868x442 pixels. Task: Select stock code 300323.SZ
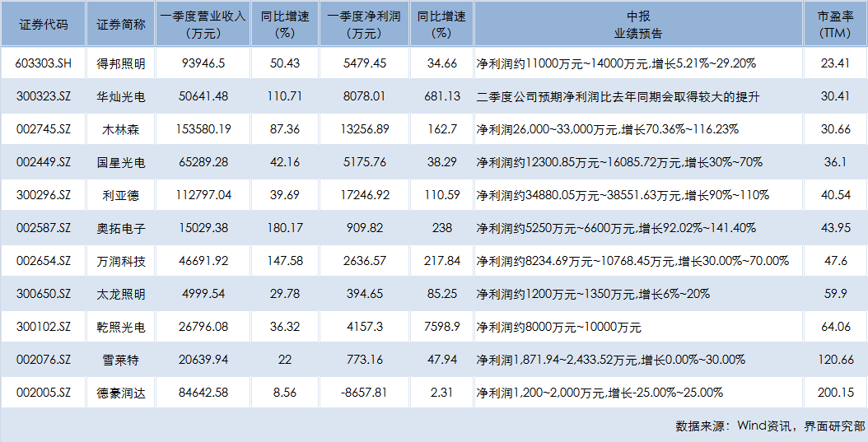click(43, 96)
